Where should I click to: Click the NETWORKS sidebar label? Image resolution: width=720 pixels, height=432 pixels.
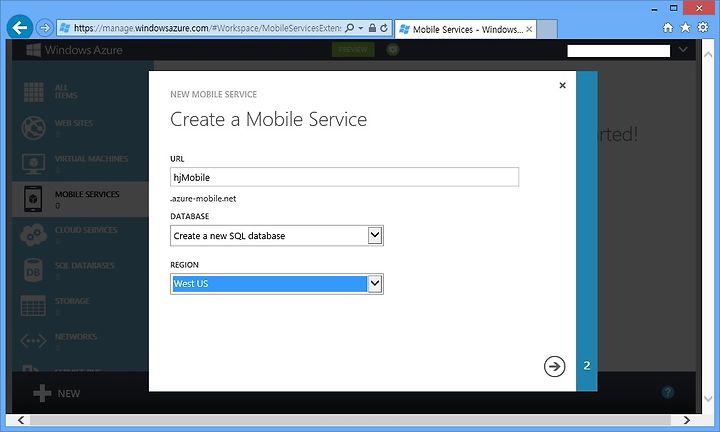[x=76, y=337]
